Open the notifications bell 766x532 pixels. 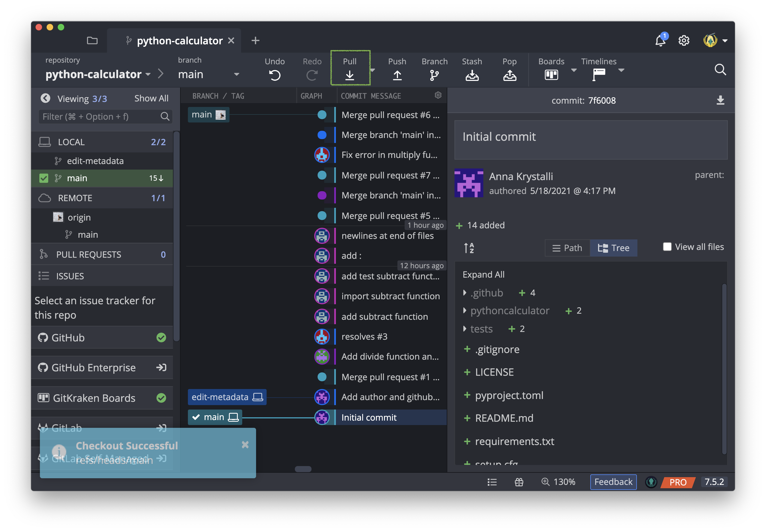660,40
